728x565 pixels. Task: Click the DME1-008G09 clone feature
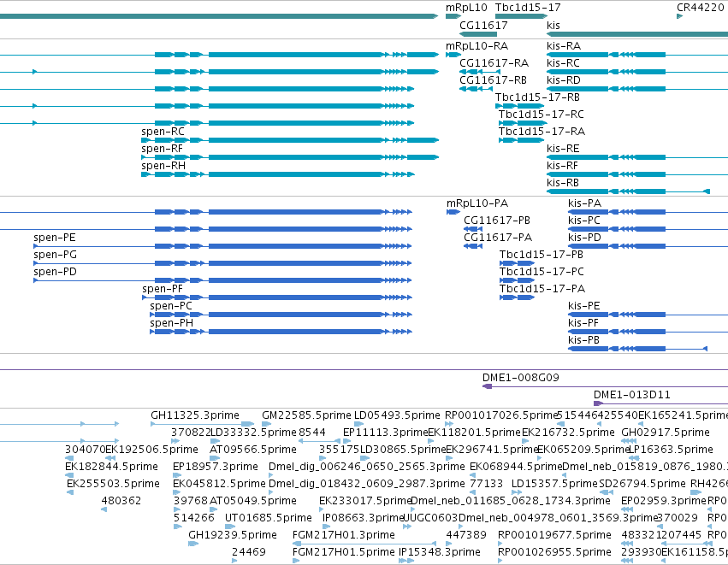click(520, 378)
